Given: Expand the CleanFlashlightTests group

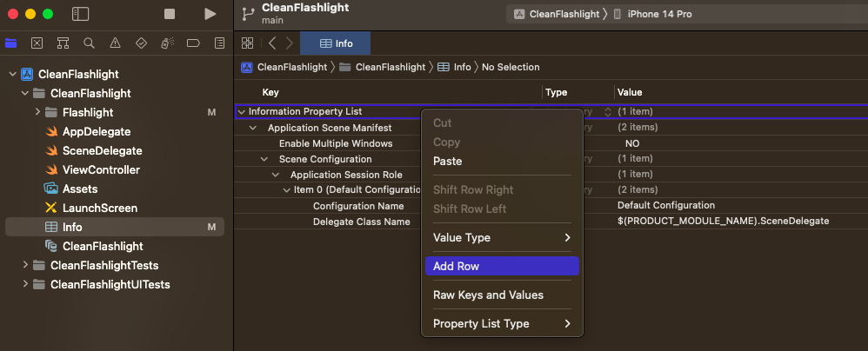Looking at the screenshot, I should click(25, 265).
